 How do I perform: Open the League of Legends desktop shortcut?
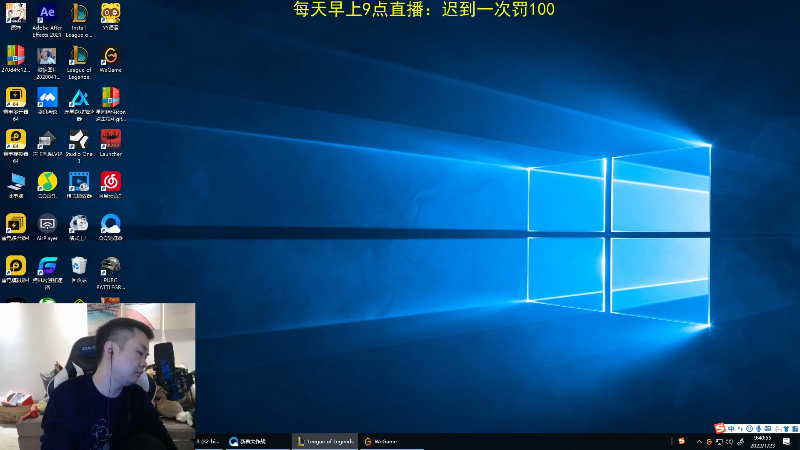[x=79, y=62]
